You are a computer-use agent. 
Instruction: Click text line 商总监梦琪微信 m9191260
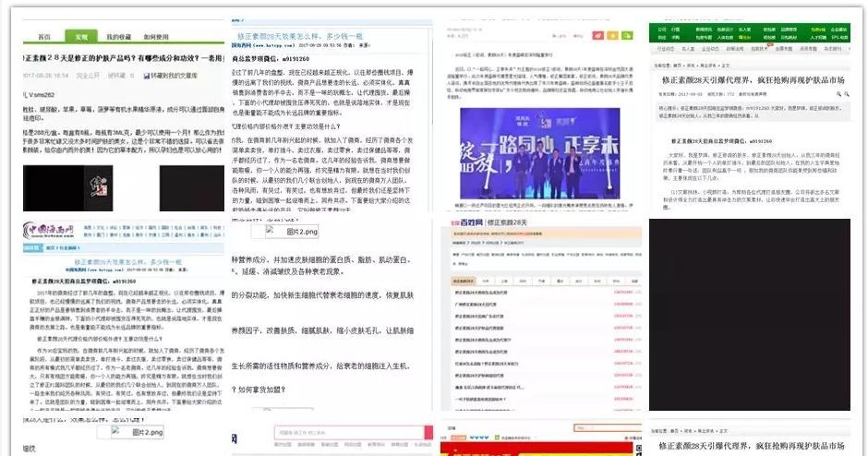(271, 59)
